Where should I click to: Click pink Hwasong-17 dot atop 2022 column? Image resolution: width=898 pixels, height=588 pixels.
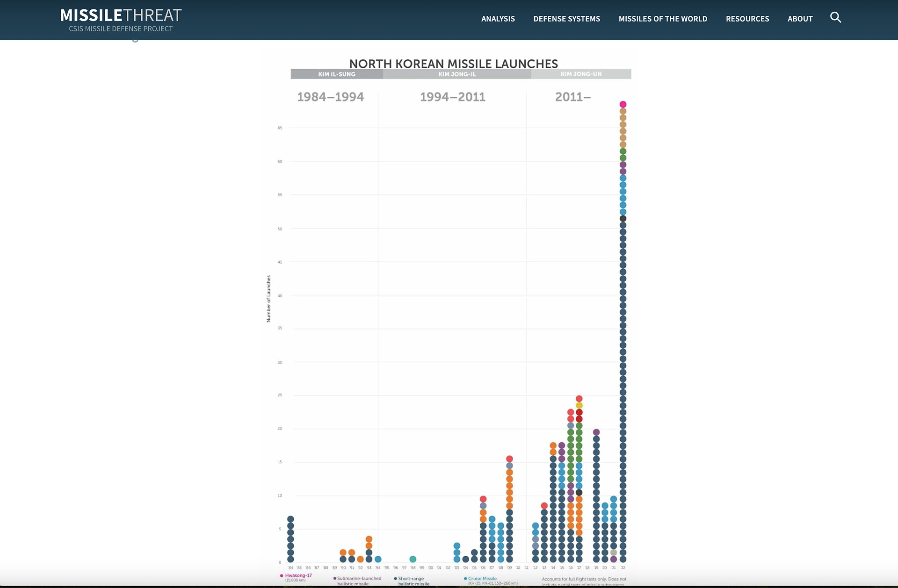tap(623, 104)
